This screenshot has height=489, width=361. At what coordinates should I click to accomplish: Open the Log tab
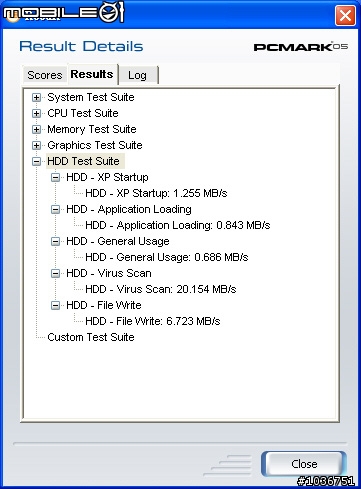[x=138, y=75]
